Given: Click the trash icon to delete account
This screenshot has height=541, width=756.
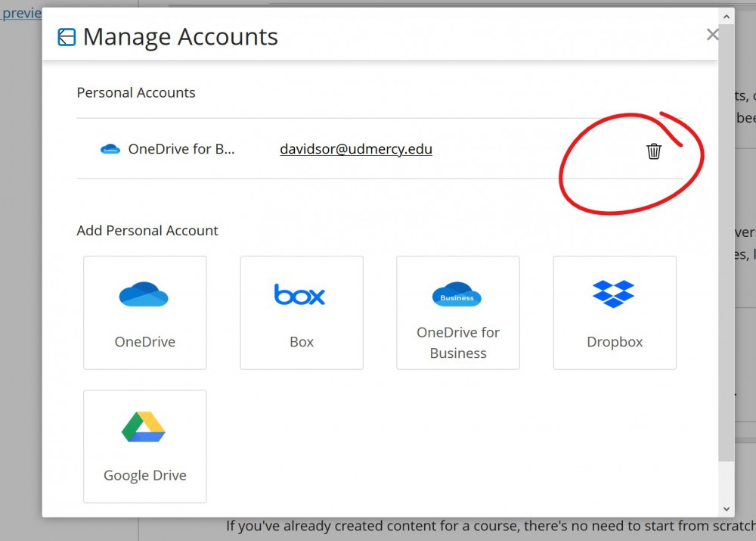Looking at the screenshot, I should (653, 151).
